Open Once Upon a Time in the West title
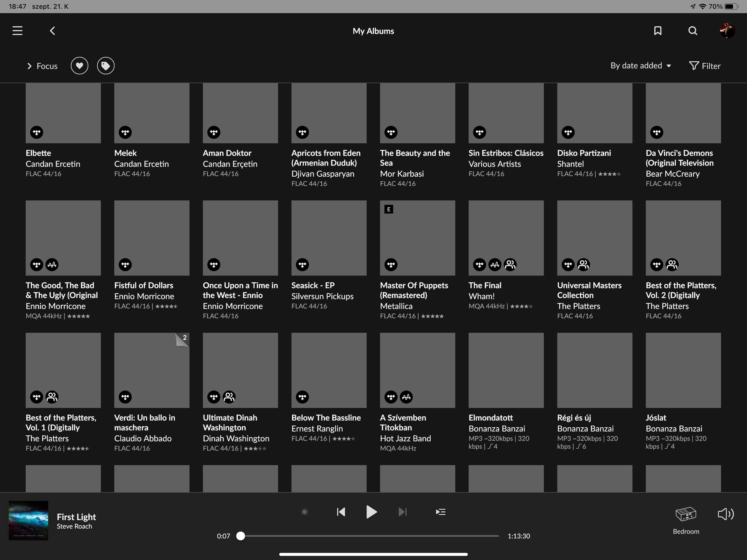This screenshot has width=747, height=560. tap(240, 290)
